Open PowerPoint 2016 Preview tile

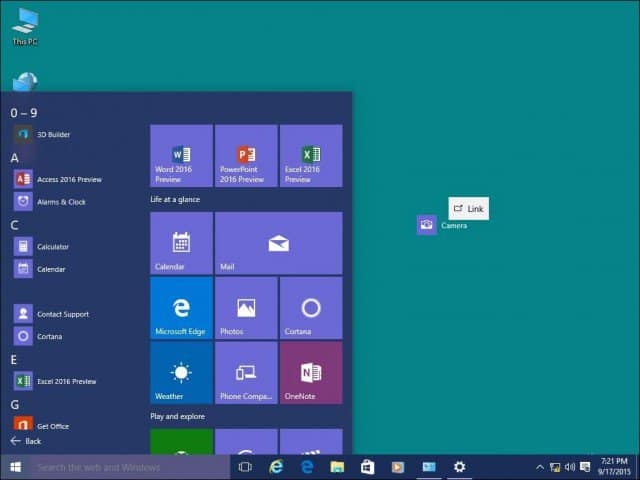point(246,156)
